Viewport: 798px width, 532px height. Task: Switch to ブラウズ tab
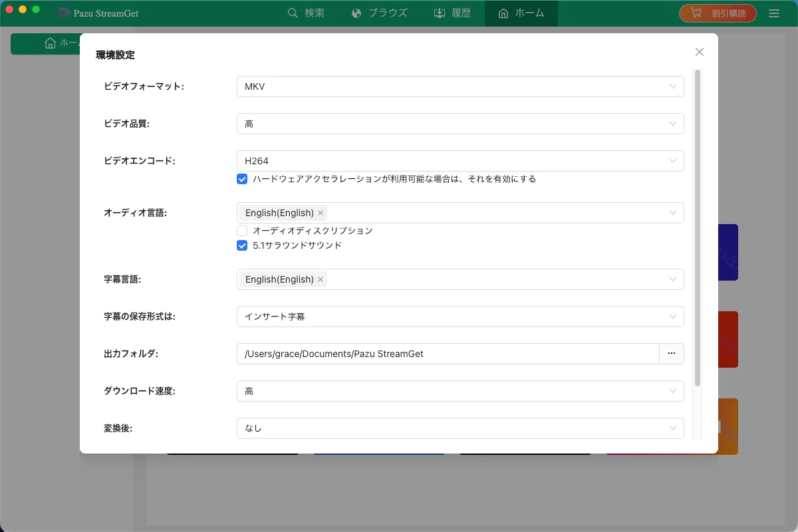[379, 13]
